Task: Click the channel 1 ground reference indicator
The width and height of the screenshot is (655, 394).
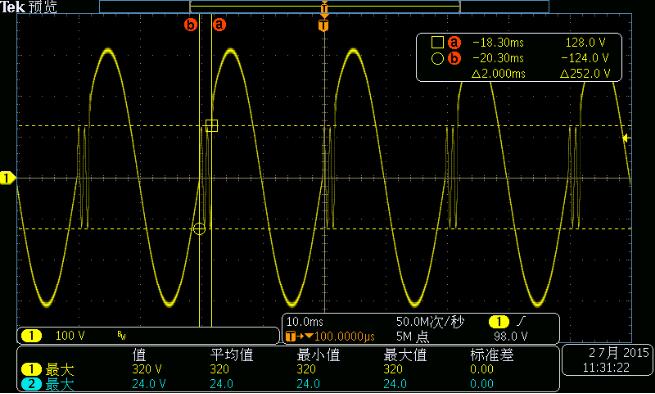Action: 8,178
